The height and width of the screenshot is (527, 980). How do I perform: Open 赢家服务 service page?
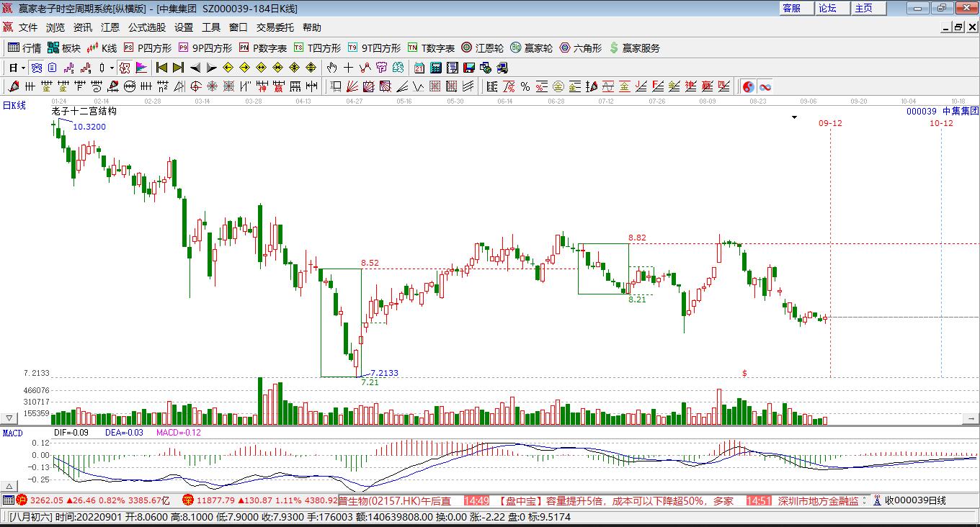(x=635, y=48)
